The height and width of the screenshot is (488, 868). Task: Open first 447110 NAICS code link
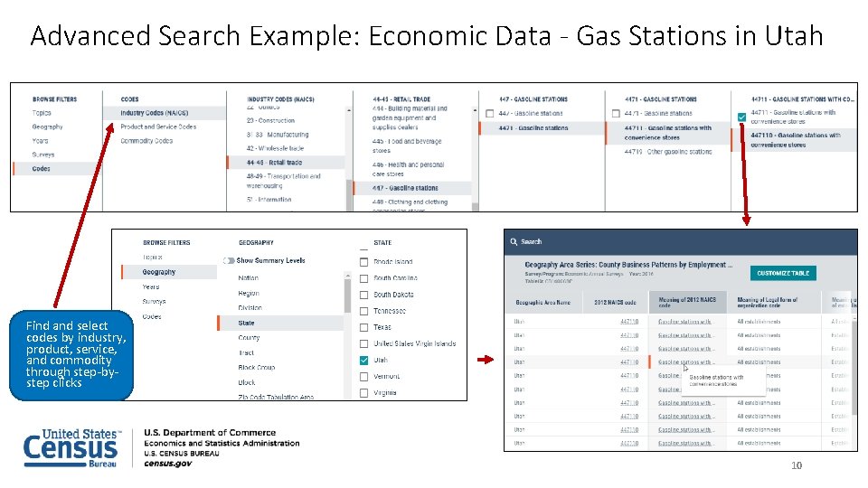tap(628, 321)
